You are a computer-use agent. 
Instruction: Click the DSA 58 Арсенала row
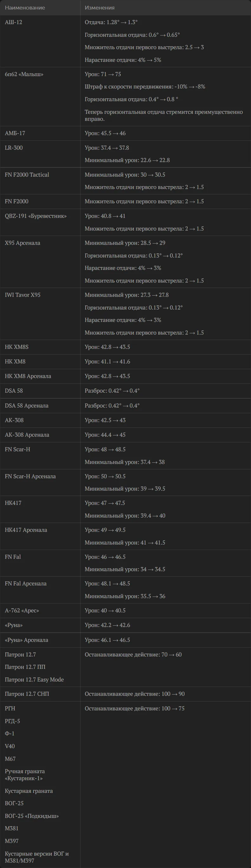pos(125,406)
